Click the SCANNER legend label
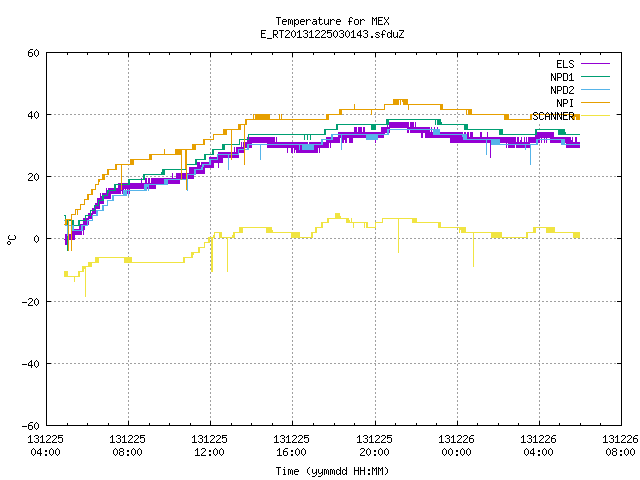The image size is (640, 480). [x=553, y=116]
